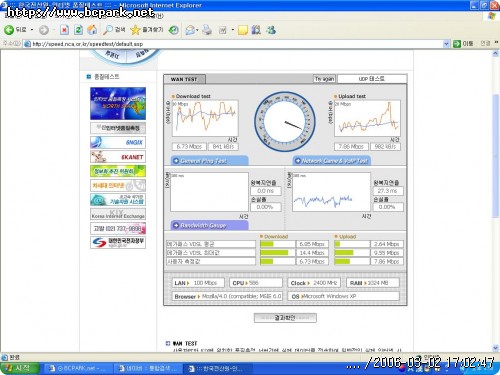Open the Back button history dropdown arrow

[32, 30]
